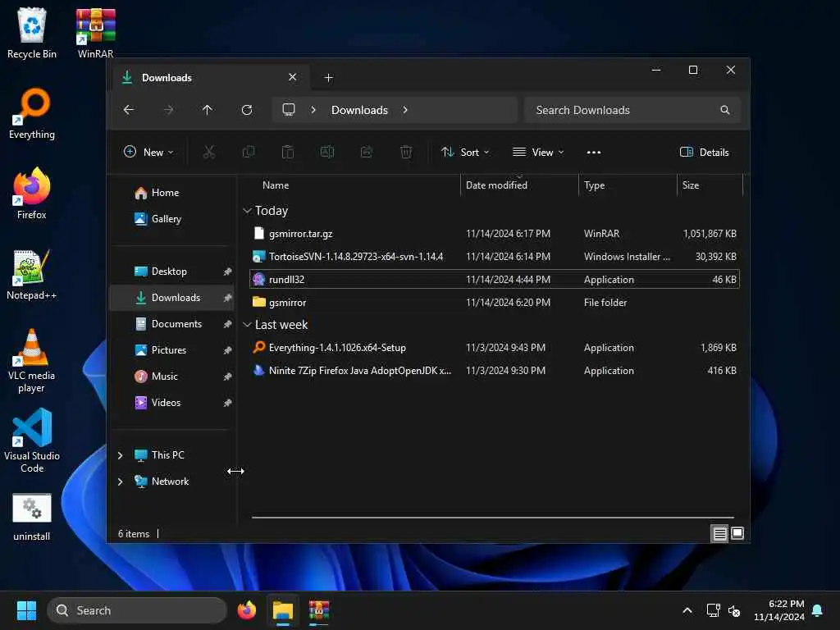Click Downloads breadcrumb in address bar
840x630 pixels.
click(359, 110)
